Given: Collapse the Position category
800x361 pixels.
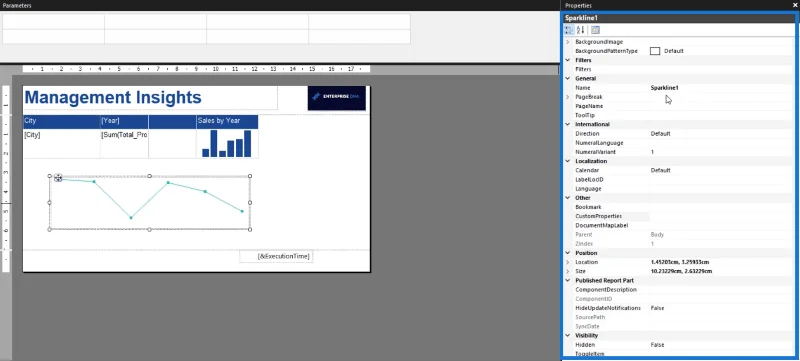Looking at the screenshot, I should pos(567,253).
